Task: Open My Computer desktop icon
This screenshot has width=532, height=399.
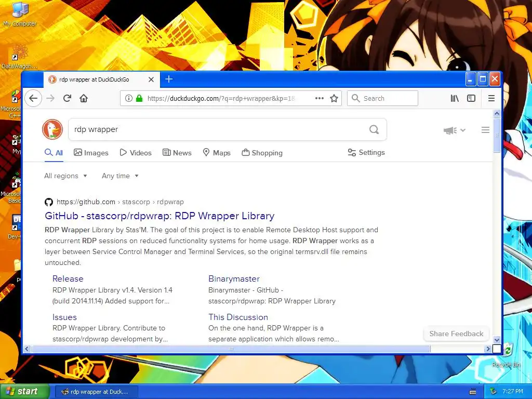Action: coord(20,14)
